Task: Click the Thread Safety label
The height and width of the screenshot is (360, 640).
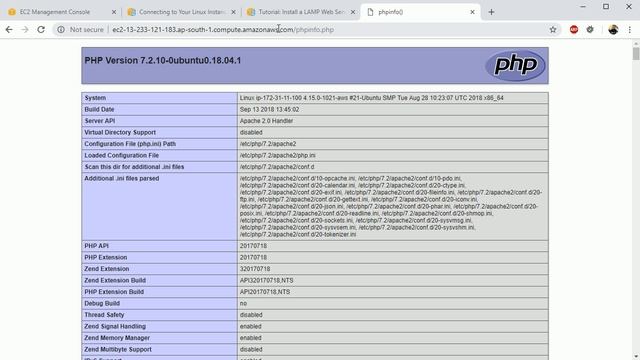Action: pos(104,315)
